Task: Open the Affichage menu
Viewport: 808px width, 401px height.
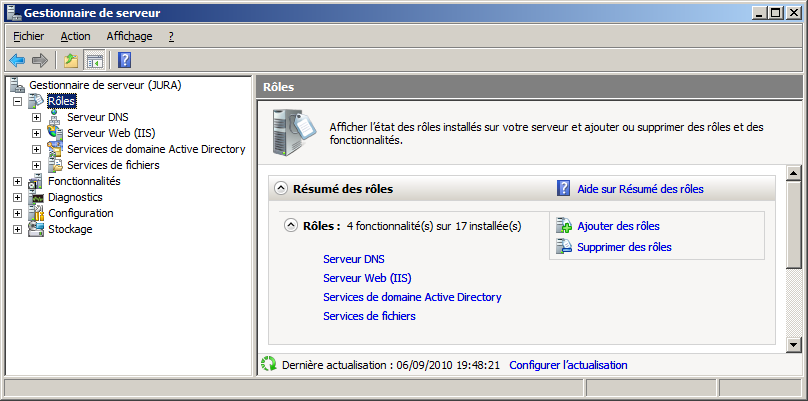Action: 129,36
